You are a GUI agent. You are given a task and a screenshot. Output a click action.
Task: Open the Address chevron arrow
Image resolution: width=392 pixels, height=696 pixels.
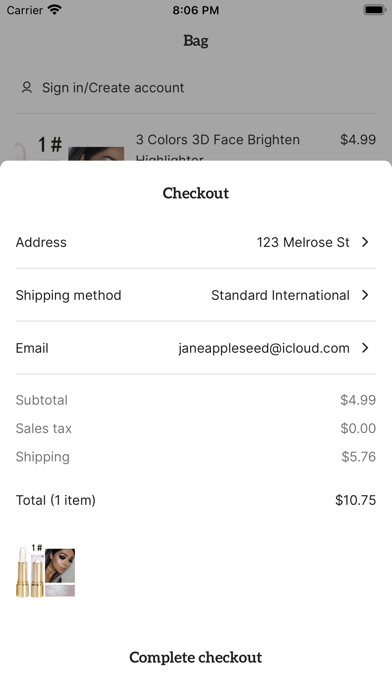pyautogui.click(x=365, y=242)
